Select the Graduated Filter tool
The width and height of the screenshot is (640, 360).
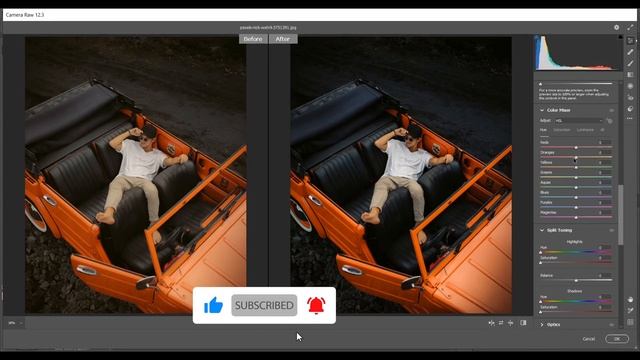coord(630,74)
